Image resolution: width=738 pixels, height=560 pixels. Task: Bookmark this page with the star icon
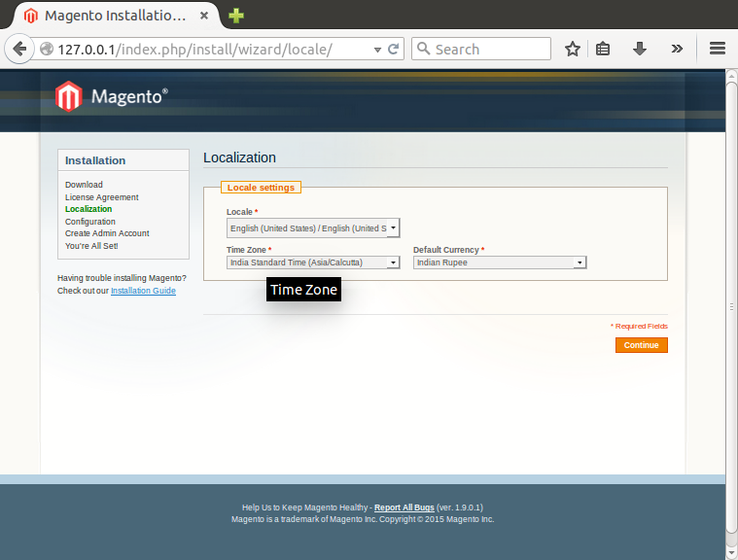tap(573, 49)
